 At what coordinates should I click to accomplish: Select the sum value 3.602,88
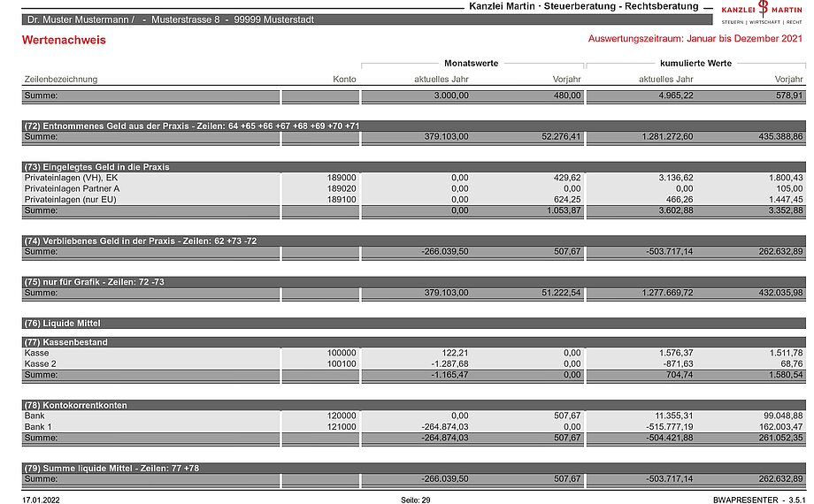675,210
